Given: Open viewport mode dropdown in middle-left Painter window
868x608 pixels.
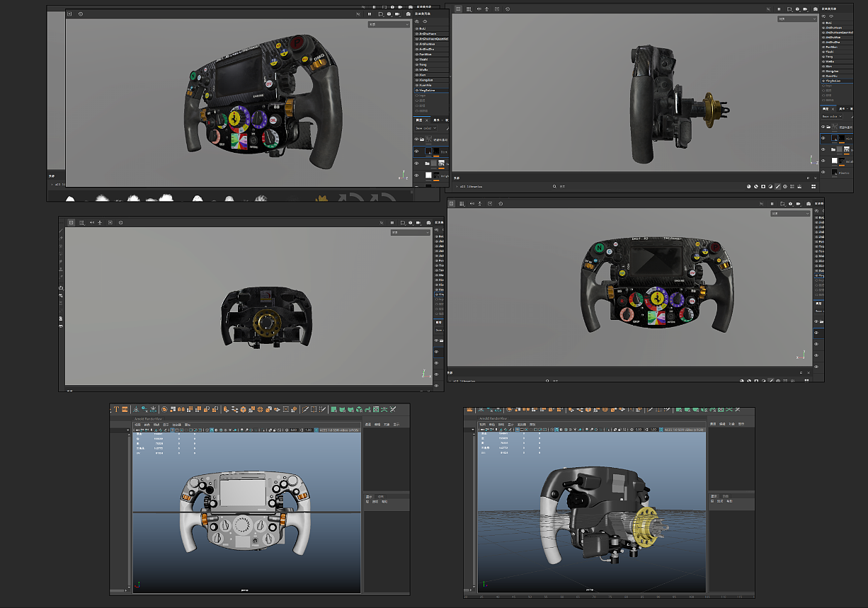Looking at the screenshot, I should pos(411,232).
